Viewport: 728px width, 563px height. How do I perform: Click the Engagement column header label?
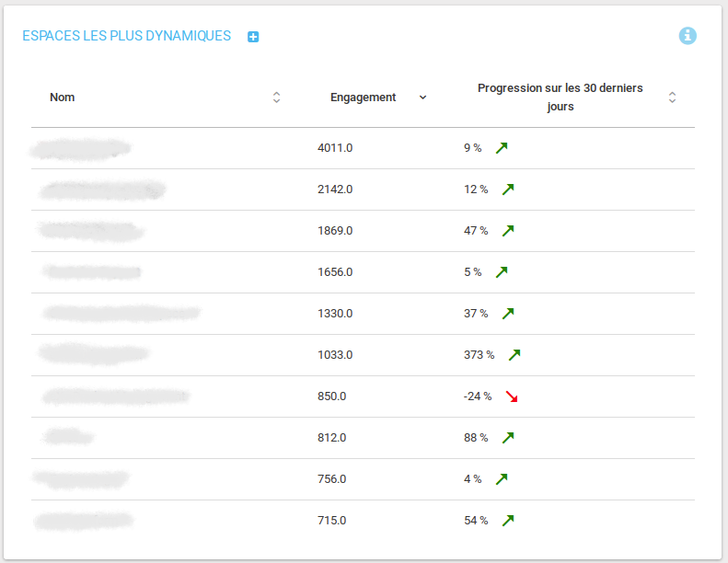coord(363,98)
